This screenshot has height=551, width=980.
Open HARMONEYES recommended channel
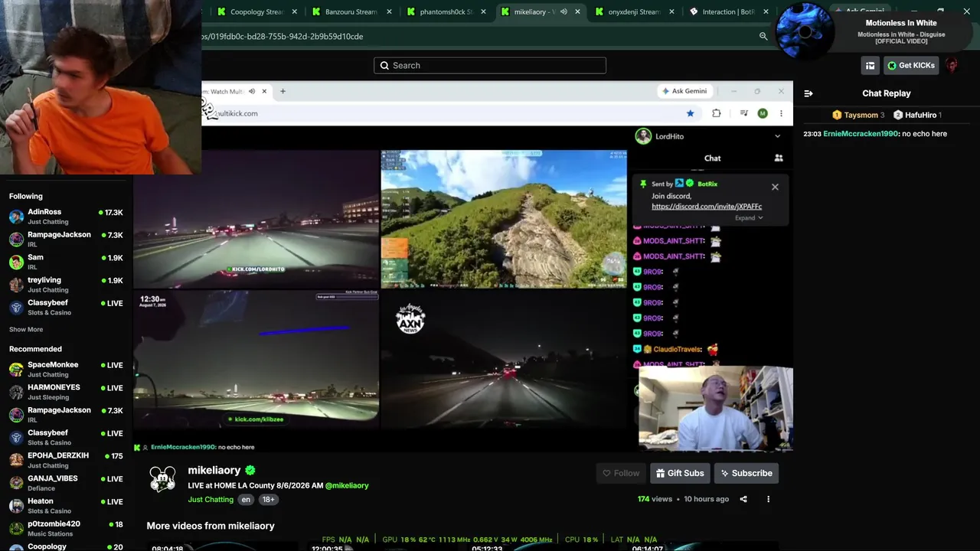click(67, 392)
